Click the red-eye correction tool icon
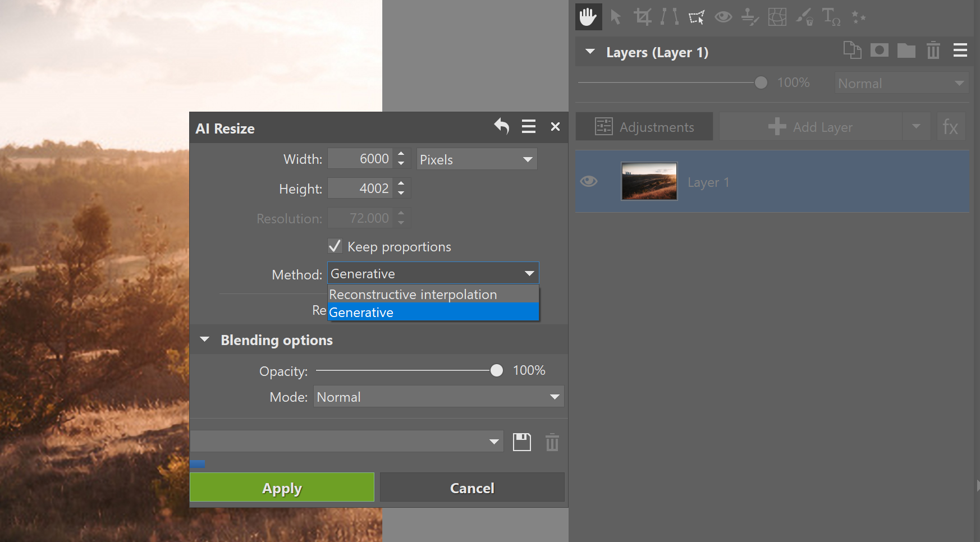Screen dimensions: 980x542 723,17
